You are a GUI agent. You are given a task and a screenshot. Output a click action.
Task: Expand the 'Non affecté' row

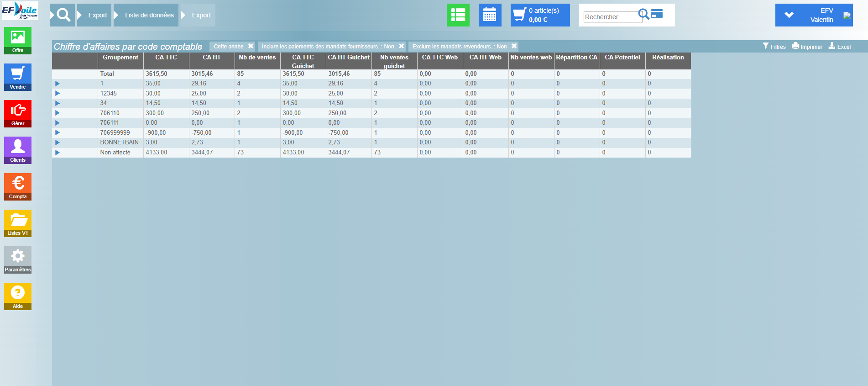(x=58, y=153)
